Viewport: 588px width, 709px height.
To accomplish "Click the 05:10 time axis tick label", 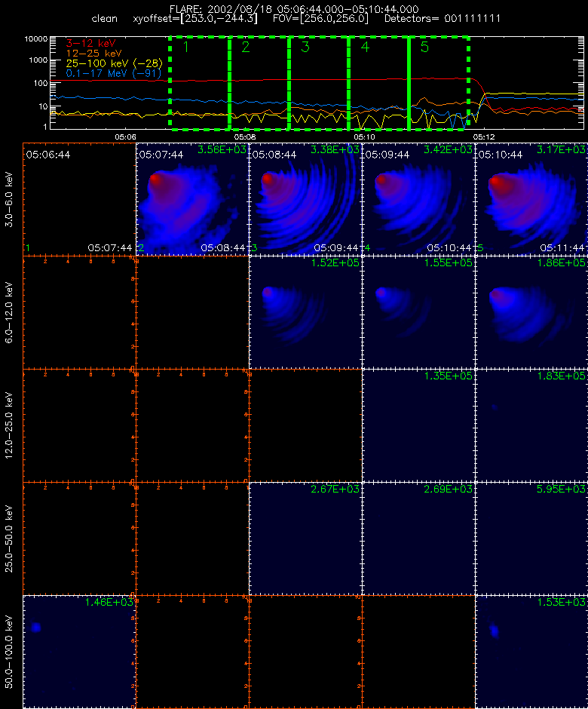I will [364, 137].
